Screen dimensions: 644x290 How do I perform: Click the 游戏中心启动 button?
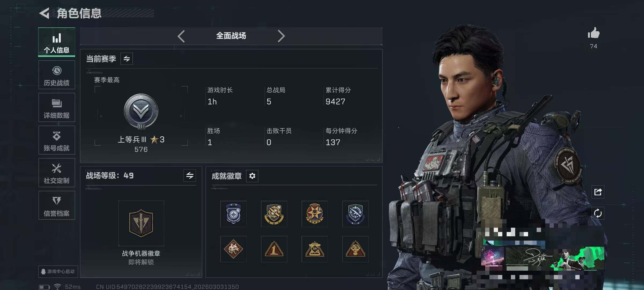click(58, 271)
